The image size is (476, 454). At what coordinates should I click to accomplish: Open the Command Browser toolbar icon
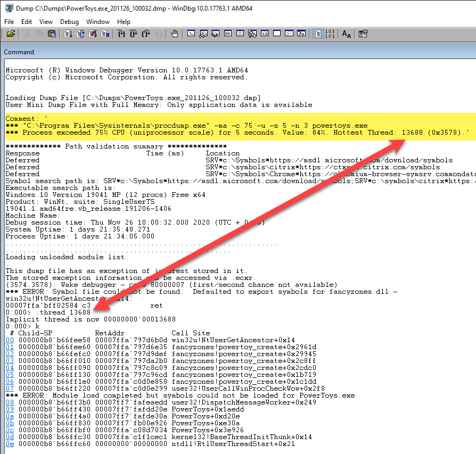click(x=301, y=34)
